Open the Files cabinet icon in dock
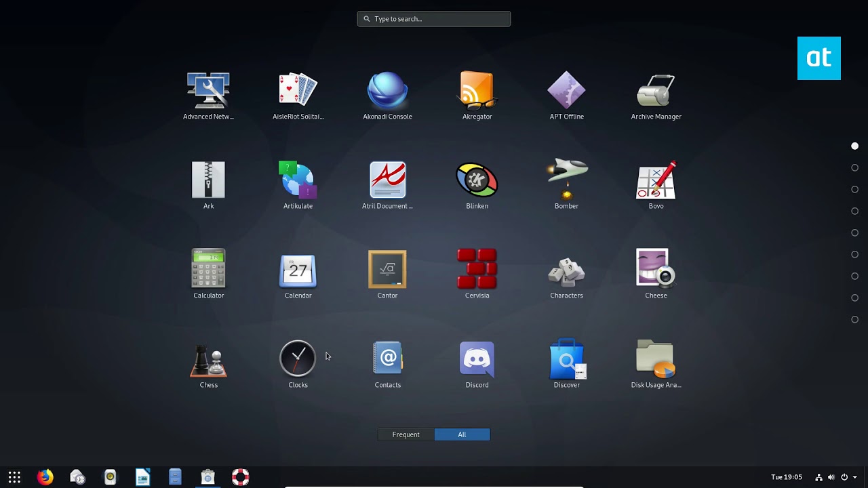 point(175,477)
